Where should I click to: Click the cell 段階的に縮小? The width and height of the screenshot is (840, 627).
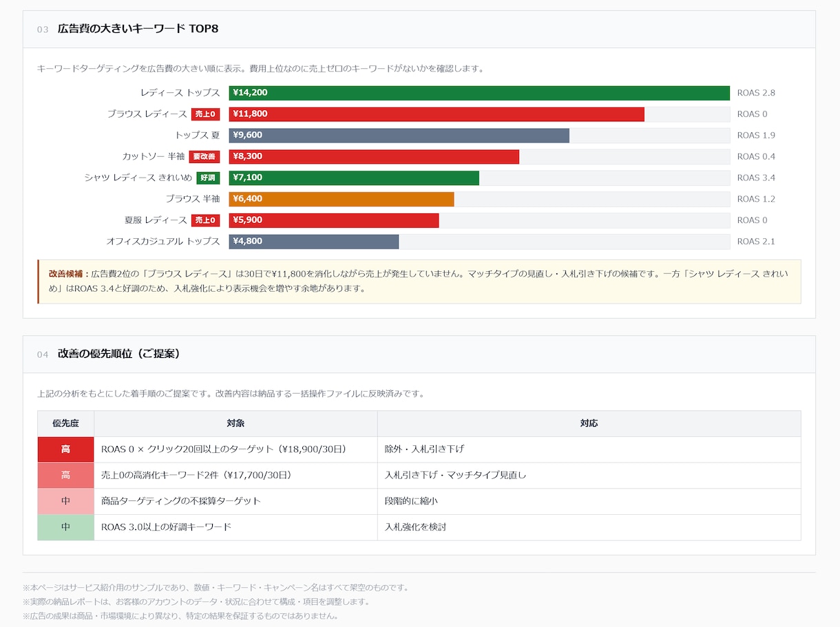click(589, 501)
